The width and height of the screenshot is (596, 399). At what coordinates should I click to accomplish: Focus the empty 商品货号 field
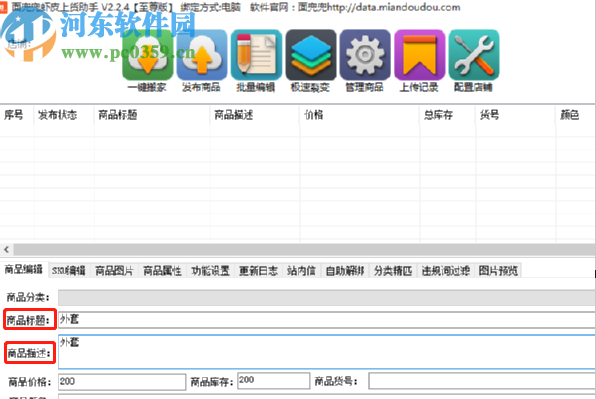click(482, 381)
